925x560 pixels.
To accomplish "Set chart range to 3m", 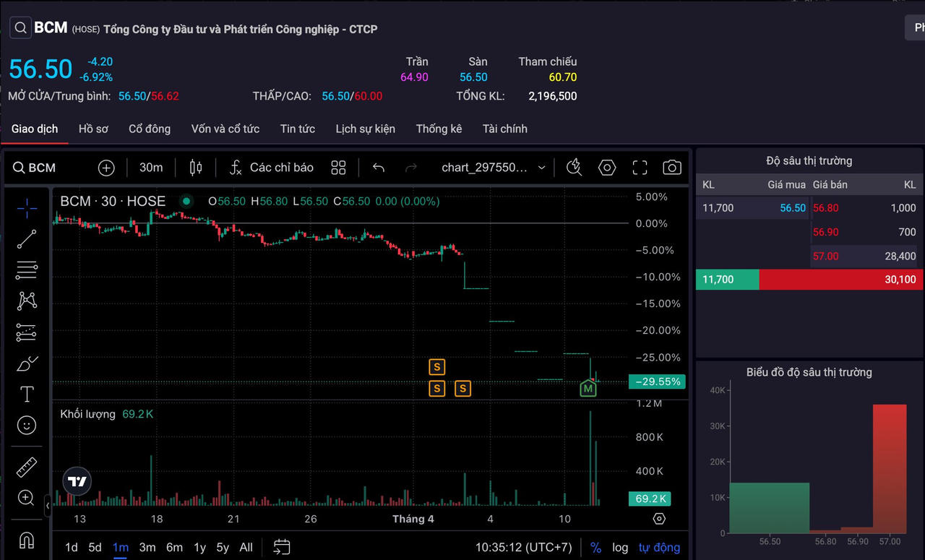I will 147,547.
